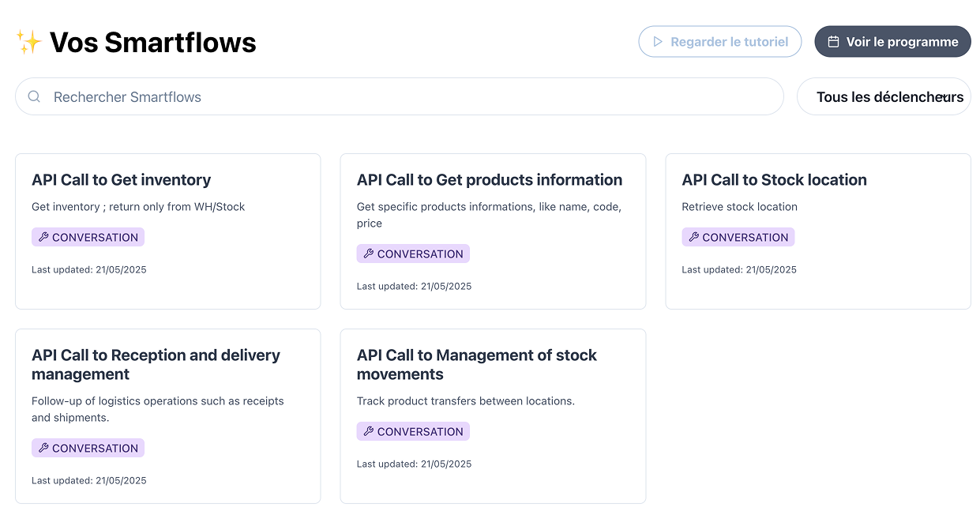Open the API Call to Stock location smartflow

[x=818, y=231]
